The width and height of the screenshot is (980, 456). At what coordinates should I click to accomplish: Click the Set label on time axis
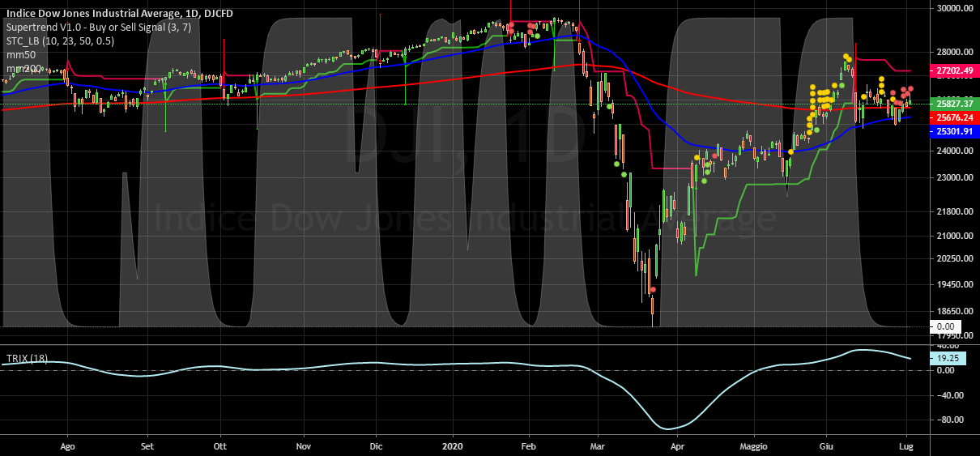(147, 445)
